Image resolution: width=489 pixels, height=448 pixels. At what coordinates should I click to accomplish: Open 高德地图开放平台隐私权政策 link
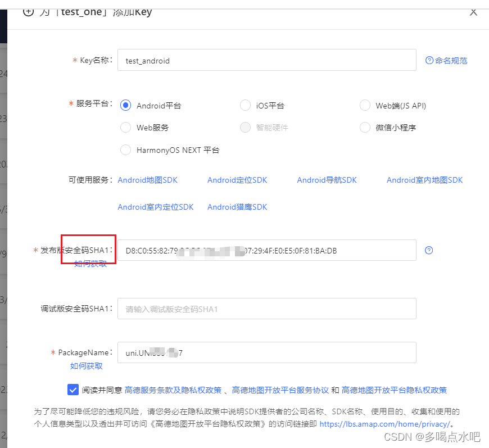[394, 390]
